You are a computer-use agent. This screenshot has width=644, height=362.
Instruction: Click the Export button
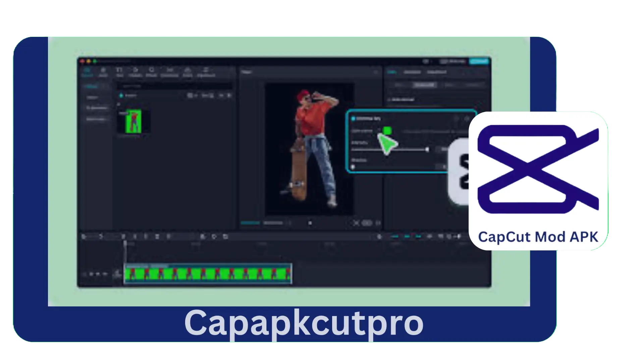pyautogui.click(x=479, y=61)
